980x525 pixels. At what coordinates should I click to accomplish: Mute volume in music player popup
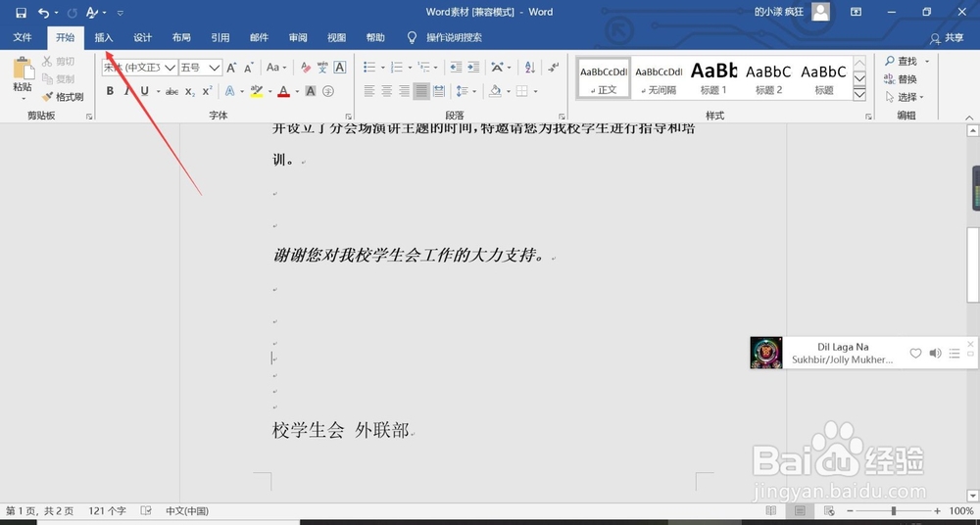point(935,354)
